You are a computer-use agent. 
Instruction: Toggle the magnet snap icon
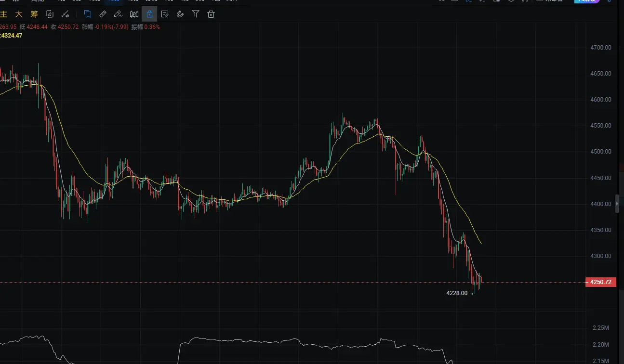coord(180,14)
